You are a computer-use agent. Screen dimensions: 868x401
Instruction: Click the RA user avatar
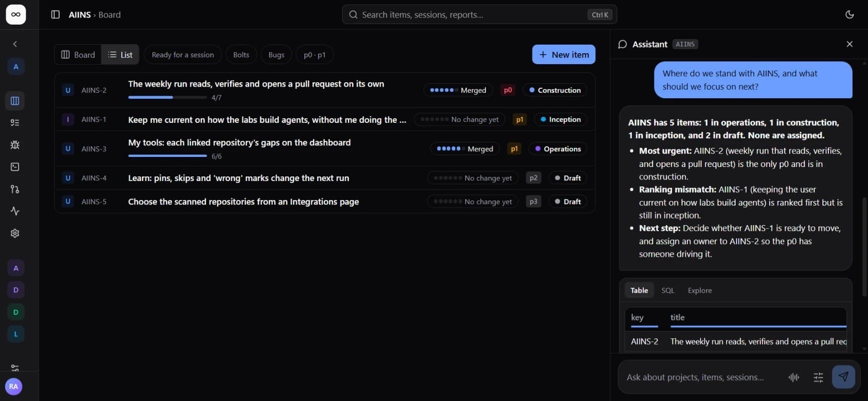click(14, 386)
